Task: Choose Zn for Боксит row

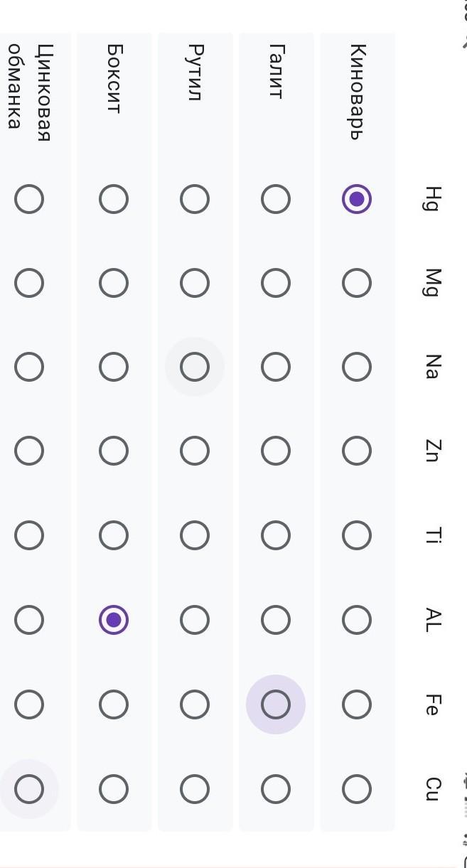Action: (x=113, y=451)
